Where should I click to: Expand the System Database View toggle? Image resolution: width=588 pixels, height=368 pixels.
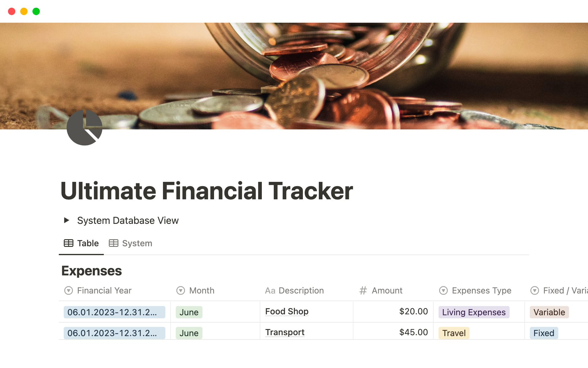coord(66,220)
